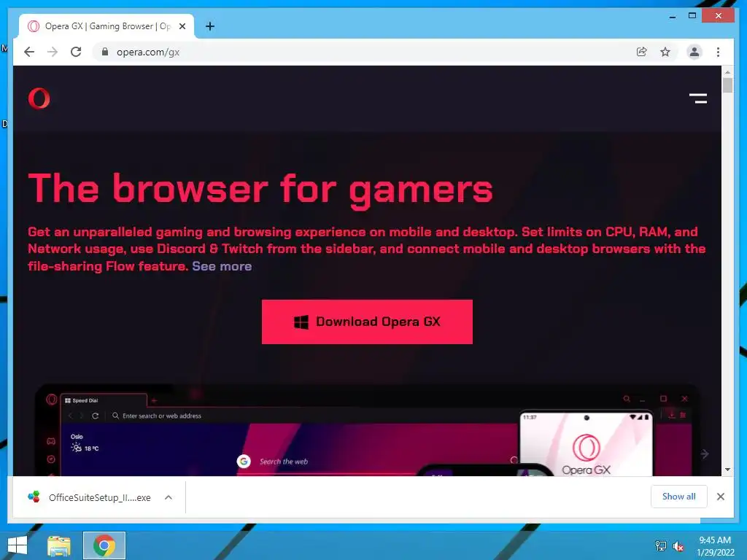The width and height of the screenshot is (747, 560).
Task: Open the hamburger menu on Opera page
Action: (698, 98)
